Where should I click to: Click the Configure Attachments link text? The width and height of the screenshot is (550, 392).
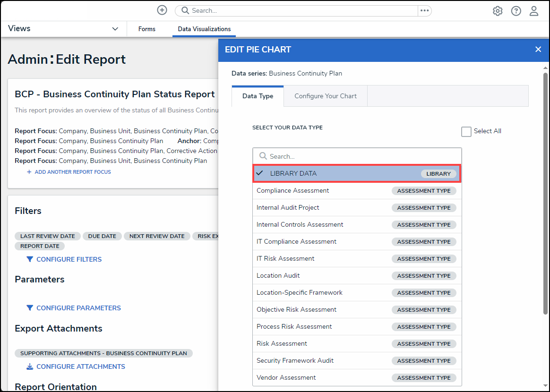pos(81,366)
